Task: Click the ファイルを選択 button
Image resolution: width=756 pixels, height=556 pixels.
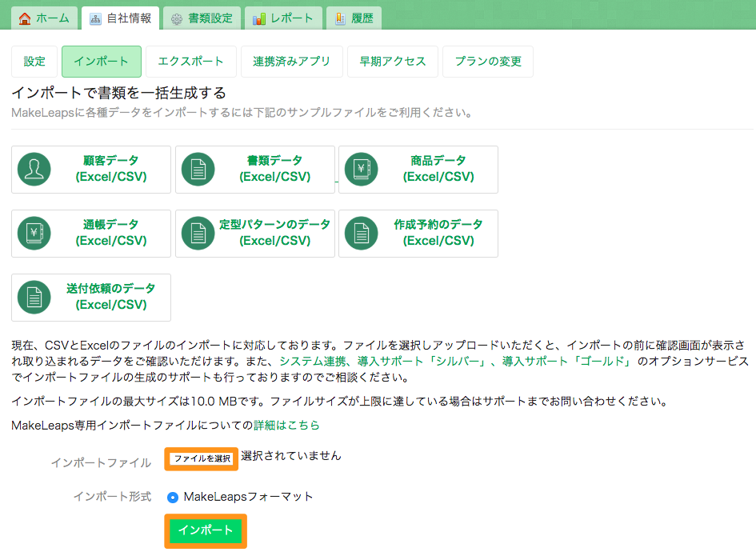Action: click(x=202, y=458)
